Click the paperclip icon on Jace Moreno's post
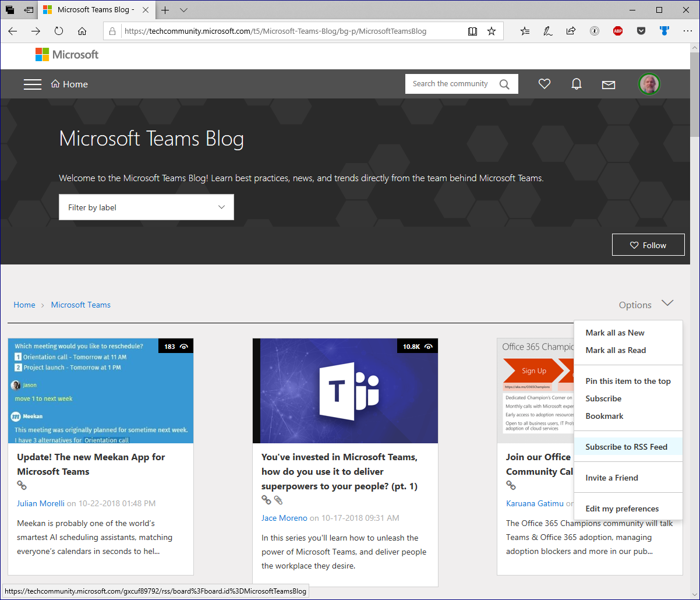This screenshot has width=700, height=600. tap(278, 500)
